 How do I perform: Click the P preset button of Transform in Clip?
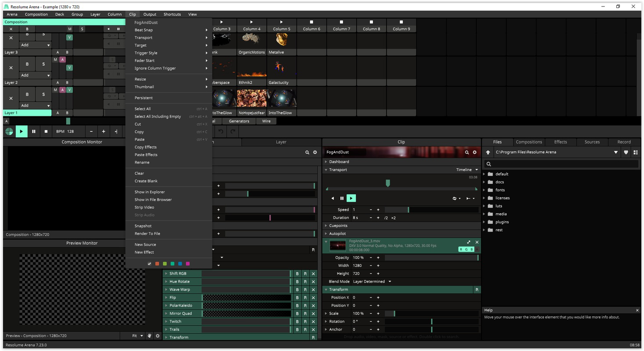pyautogui.click(x=477, y=290)
